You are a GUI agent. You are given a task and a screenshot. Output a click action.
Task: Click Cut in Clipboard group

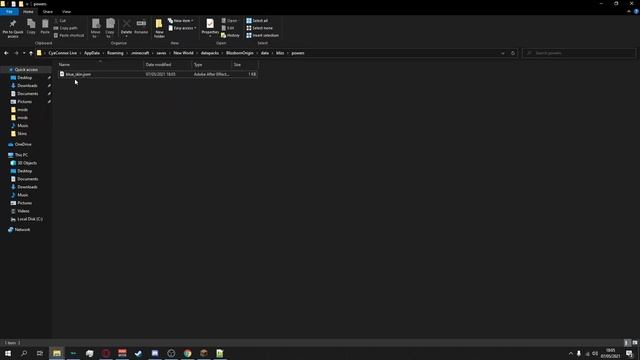click(x=60, y=20)
